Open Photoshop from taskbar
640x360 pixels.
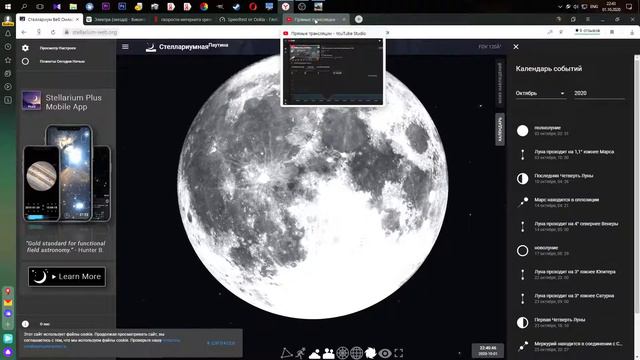click(x=122, y=7)
